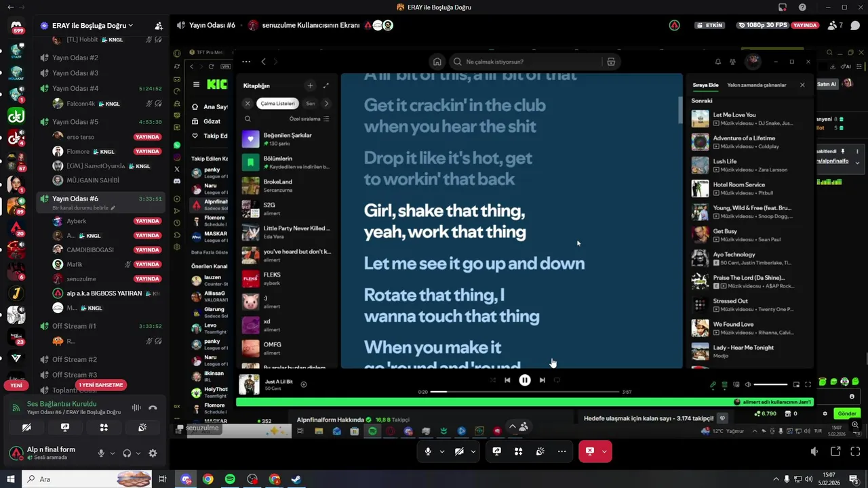
Task: Go back with Spotify back arrow
Action: (x=264, y=62)
